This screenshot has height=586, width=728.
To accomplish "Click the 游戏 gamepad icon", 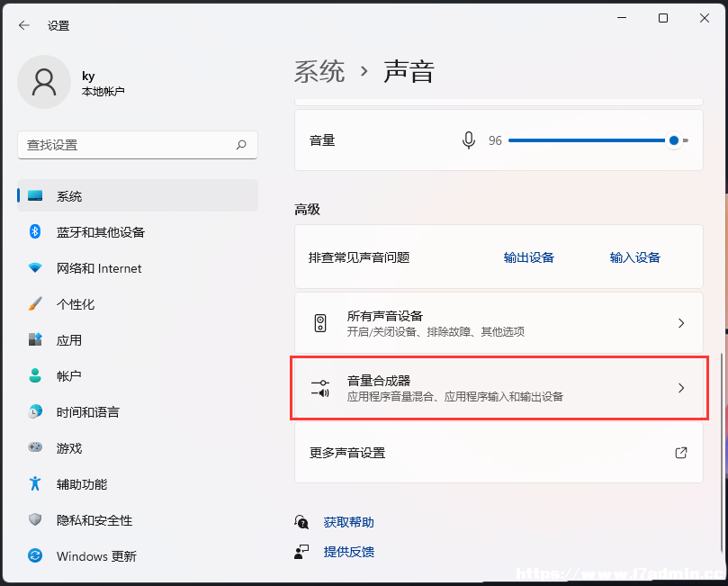I will [x=35, y=447].
